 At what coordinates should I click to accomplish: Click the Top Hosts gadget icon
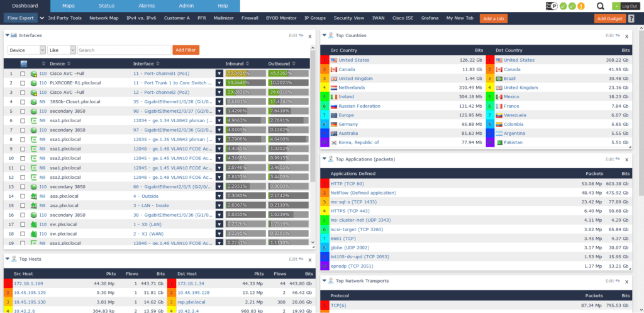(14, 259)
